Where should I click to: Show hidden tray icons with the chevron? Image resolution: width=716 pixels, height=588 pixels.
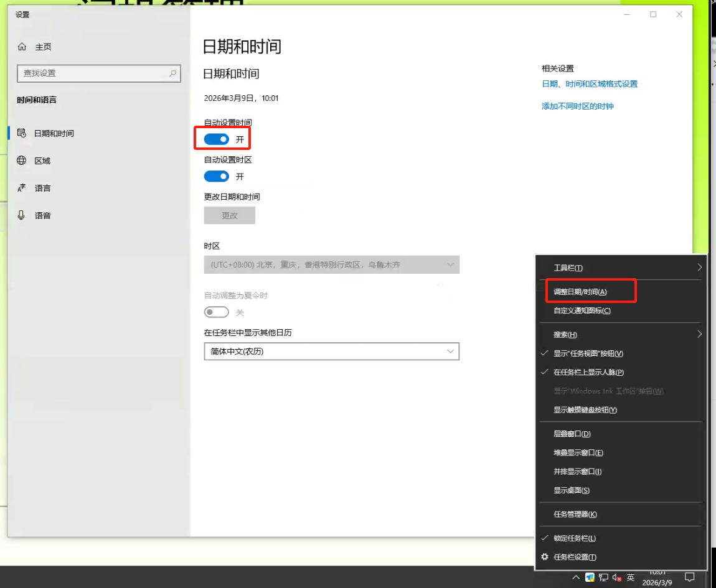(x=577, y=577)
